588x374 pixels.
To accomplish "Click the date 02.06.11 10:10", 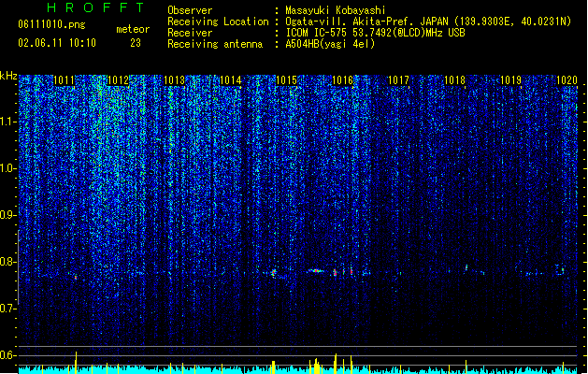I will pyautogui.click(x=57, y=43).
